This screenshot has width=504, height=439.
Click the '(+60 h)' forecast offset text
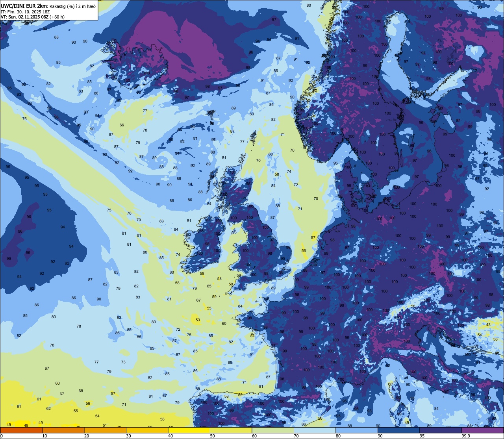[x=57, y=17]
